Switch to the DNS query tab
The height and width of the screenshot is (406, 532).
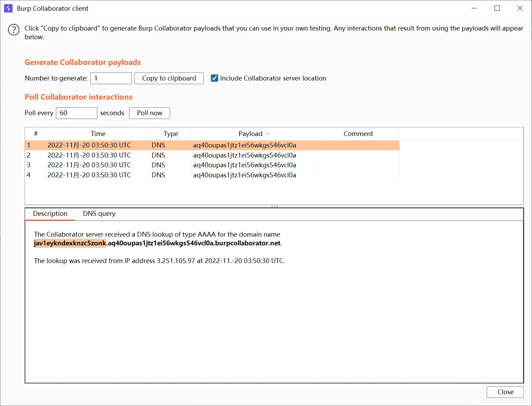99,214
